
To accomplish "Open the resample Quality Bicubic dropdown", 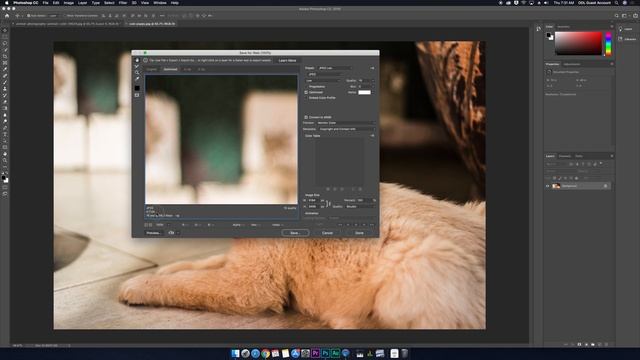I will [x=360, y=207].
